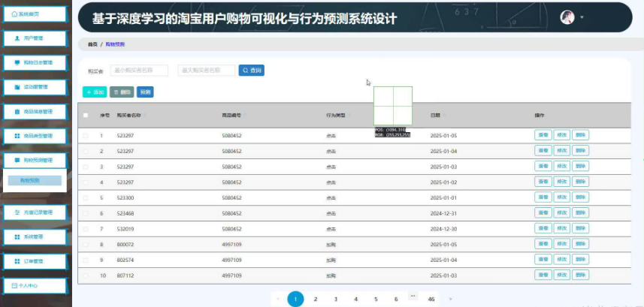This screenshot has height=307, width=644.
Task: Click 查看 button for buyer 800072
Action: 543,244
